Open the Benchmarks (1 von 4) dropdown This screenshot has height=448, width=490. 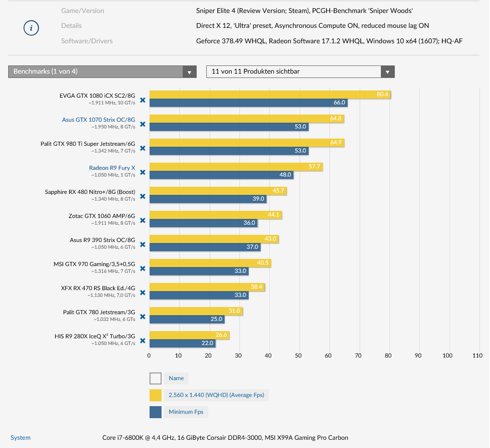click(x=102, y=72)
